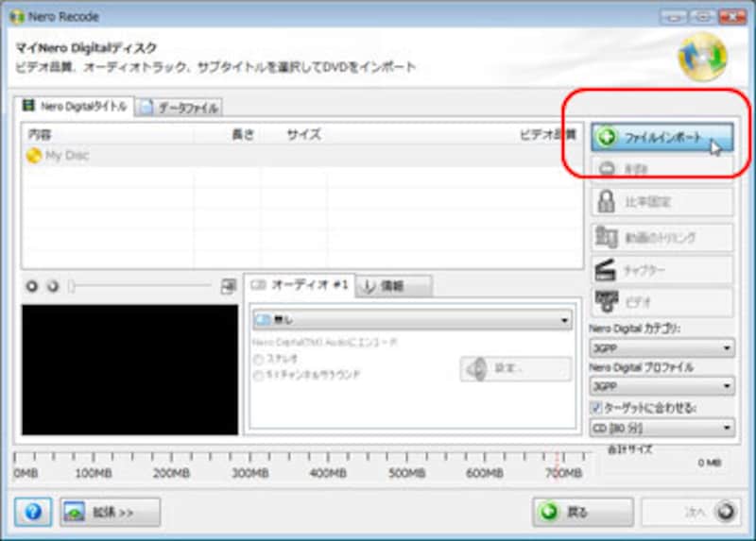Click the 拡張 >> expand button
Image resolution: width=756 pixels, height=541 pixels.
110,512
